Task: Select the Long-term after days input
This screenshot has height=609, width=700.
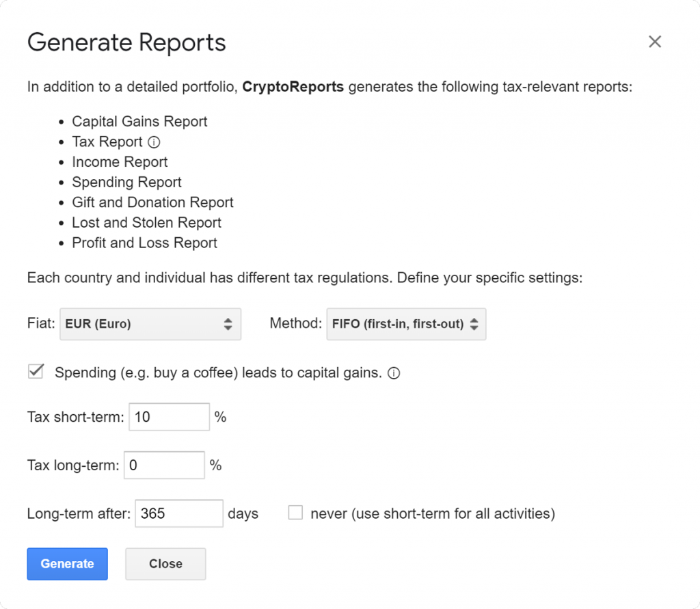Action: tap(179, 513)
